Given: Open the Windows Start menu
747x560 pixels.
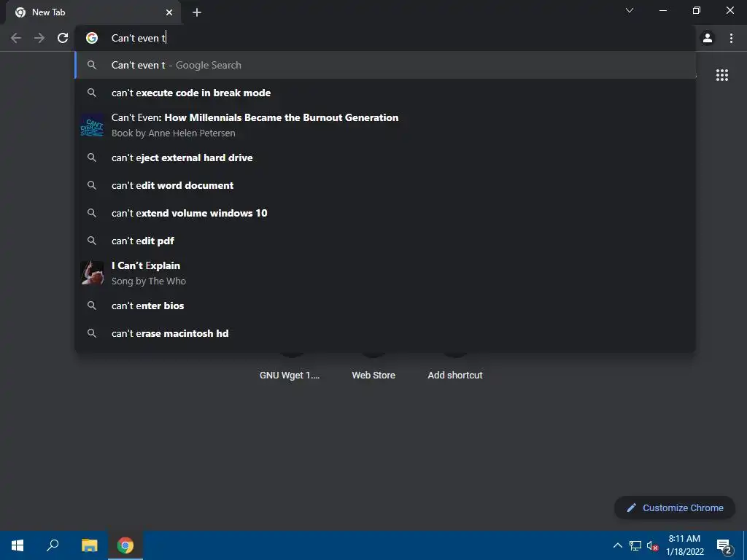Looking at the screenshot, I should pos(18,545).
